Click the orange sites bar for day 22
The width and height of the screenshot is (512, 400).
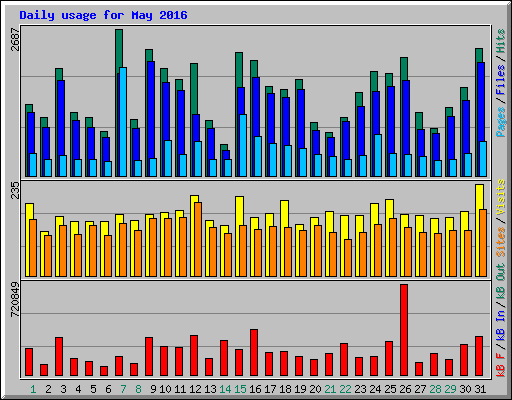(x=348, y=258)
